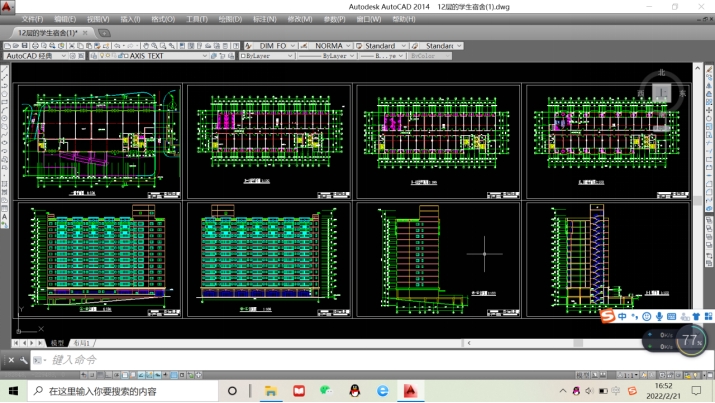Select the 模型 model tab
The width and height of the screenshot is (715, 403).
[x=57, y=343]
